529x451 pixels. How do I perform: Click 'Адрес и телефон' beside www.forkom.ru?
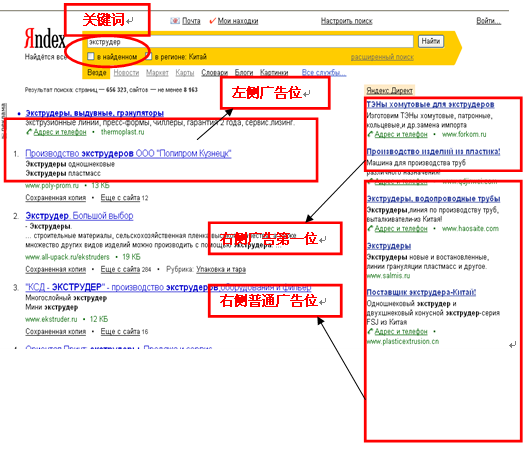point(401,135)
